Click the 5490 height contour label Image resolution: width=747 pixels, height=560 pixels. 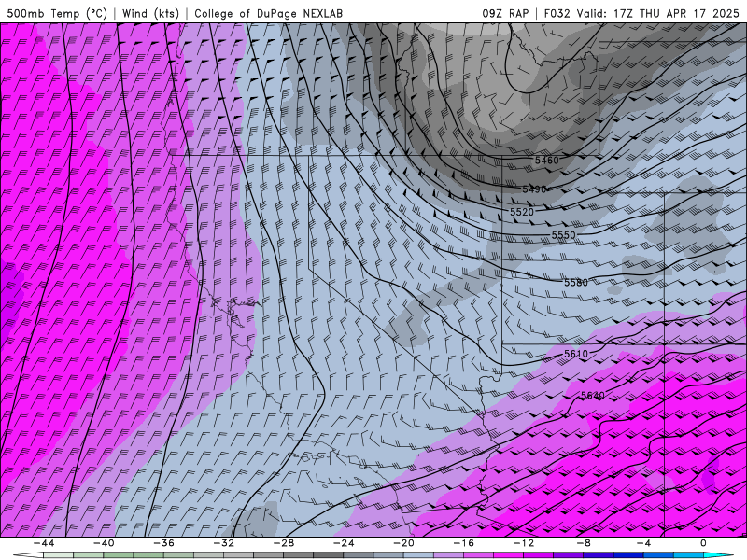534,189
